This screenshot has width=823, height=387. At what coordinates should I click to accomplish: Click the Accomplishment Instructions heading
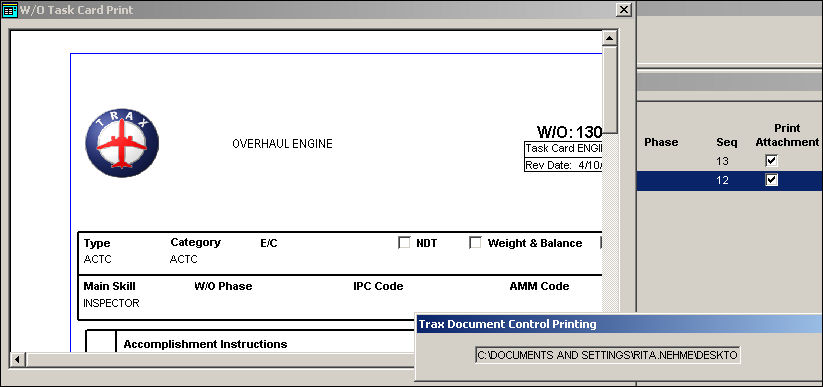tap(205, 344)
